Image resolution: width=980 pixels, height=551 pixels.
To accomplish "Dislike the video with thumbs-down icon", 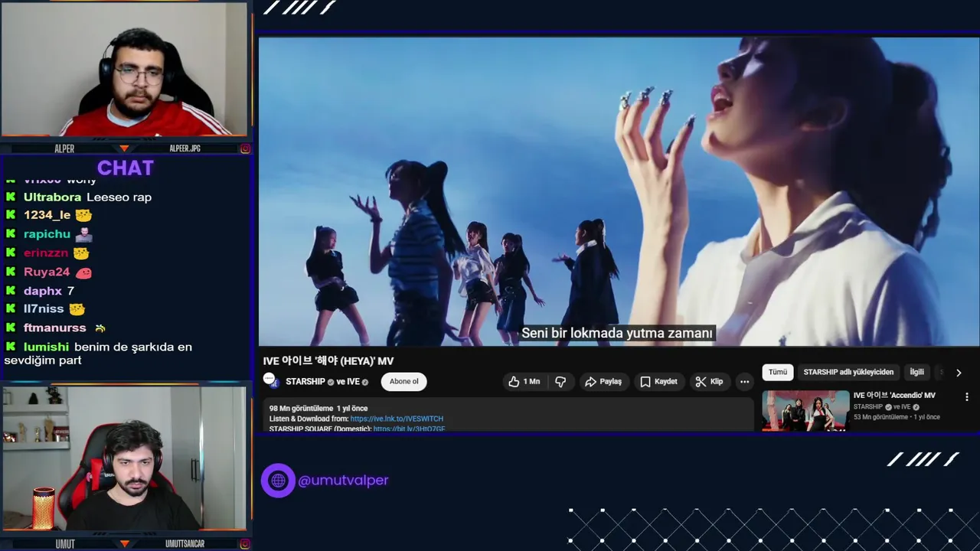I will tap(560, 381).
